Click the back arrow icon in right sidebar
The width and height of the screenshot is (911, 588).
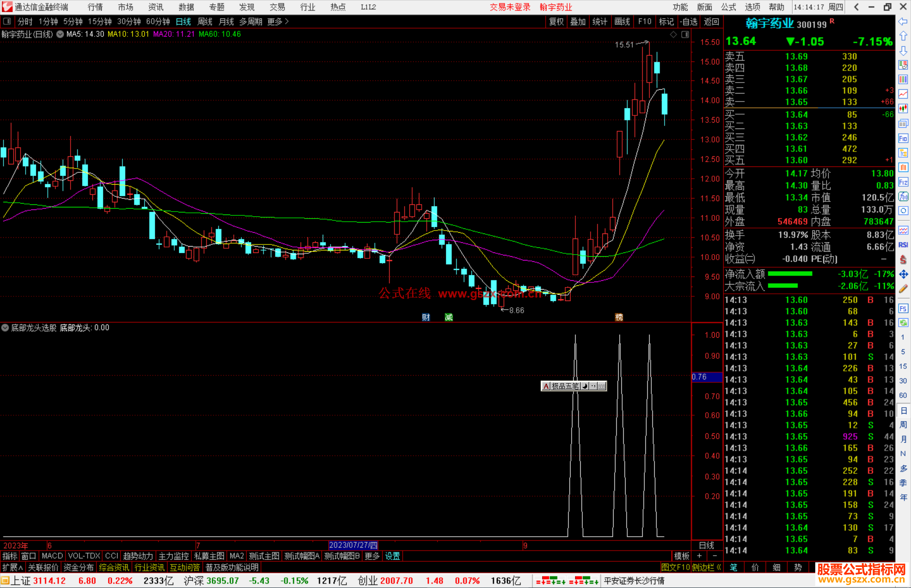tap(903, 21)
